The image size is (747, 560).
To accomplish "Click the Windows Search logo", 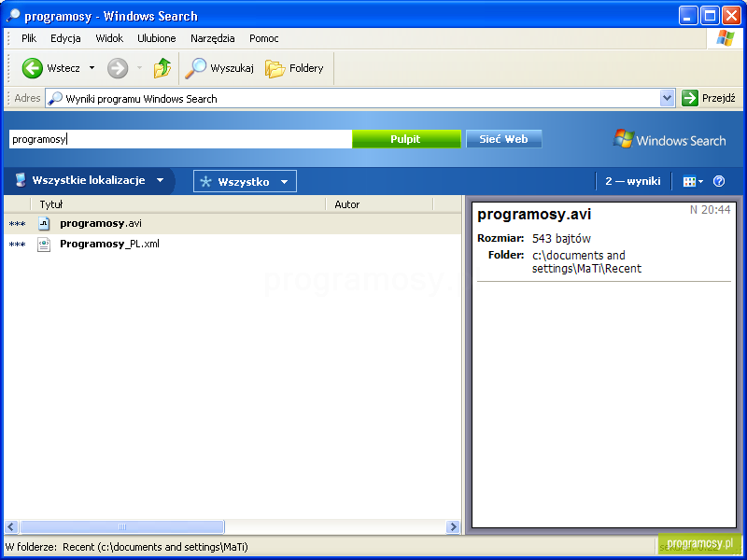I will tap(669, 140).
